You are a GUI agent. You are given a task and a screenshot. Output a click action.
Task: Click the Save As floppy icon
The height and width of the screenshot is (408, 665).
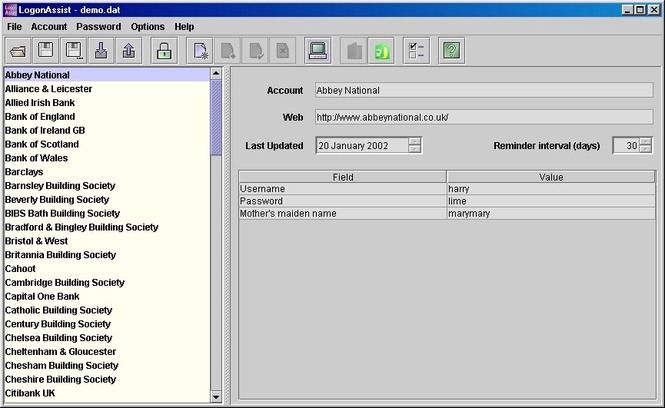click(73, 51)
